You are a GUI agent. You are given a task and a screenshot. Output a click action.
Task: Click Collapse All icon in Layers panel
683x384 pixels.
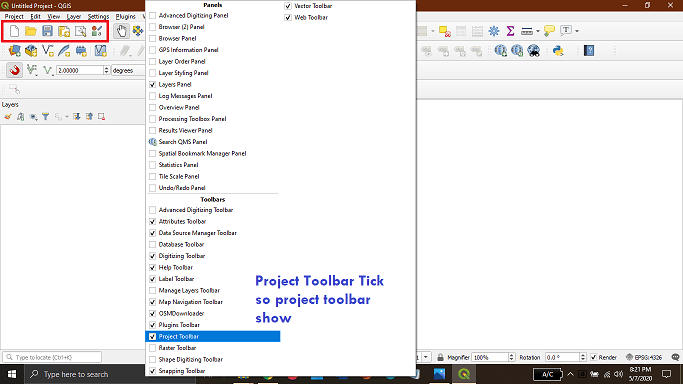[89, 117]
